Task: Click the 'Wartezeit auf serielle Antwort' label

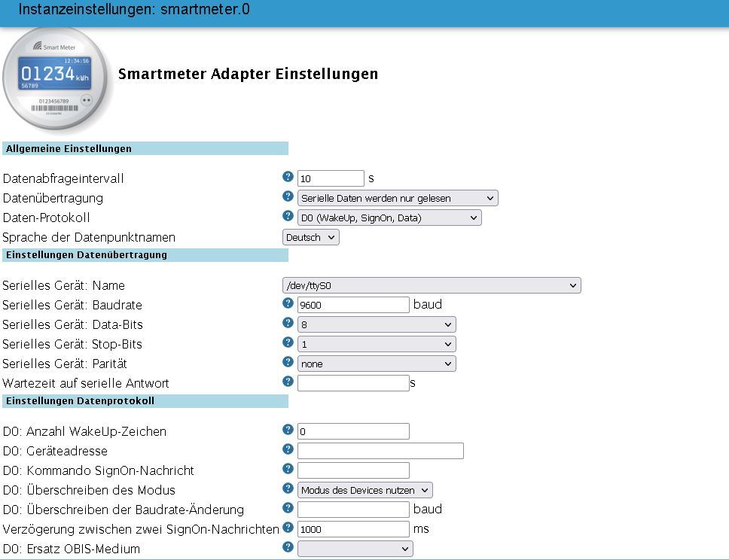Action: pyautogui.click(x=86, y=383)
